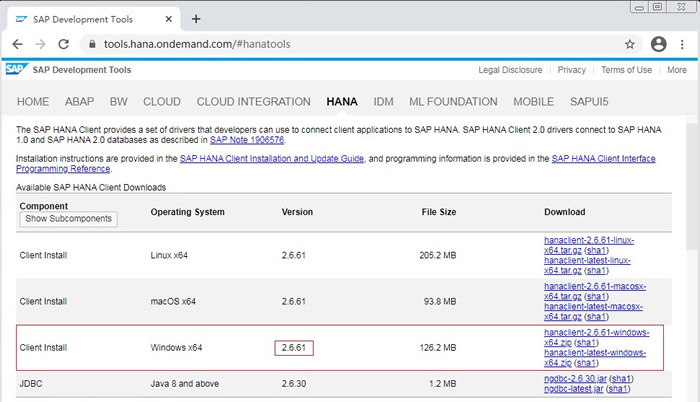
Task: Open the CLOUD INTEGRATION section tab
Action: tap(253, 102)
